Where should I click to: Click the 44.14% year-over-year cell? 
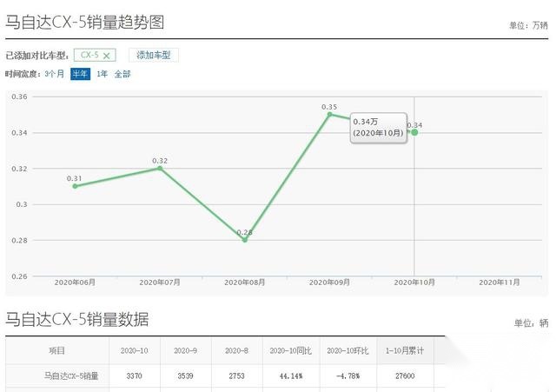(x=291, y=375)
